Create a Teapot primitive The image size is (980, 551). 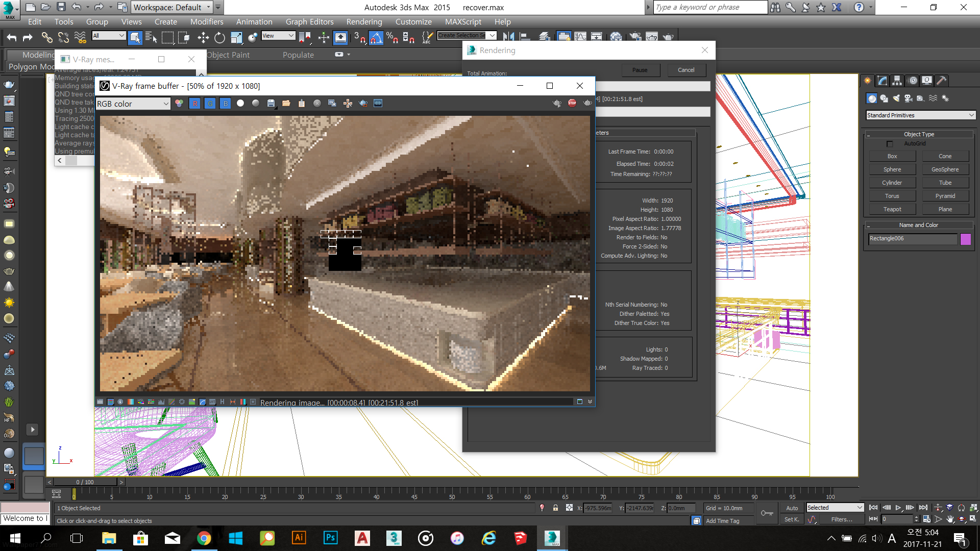coord(892,209)
